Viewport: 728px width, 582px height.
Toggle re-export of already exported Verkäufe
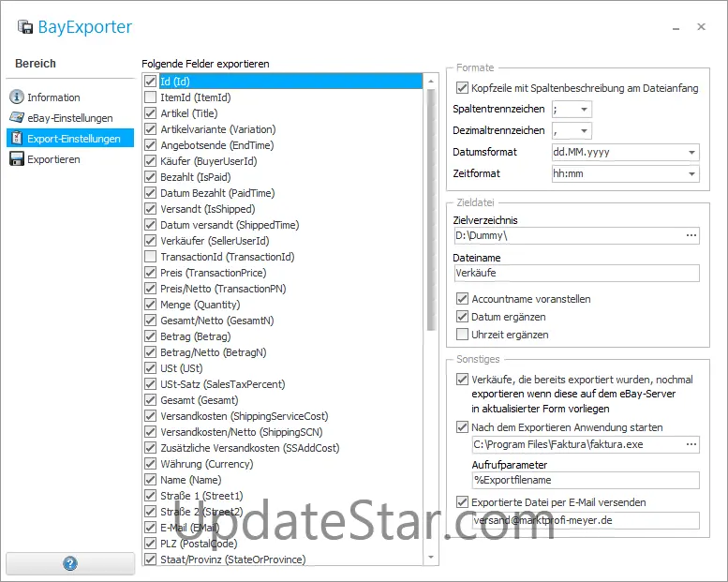(462, 380)
